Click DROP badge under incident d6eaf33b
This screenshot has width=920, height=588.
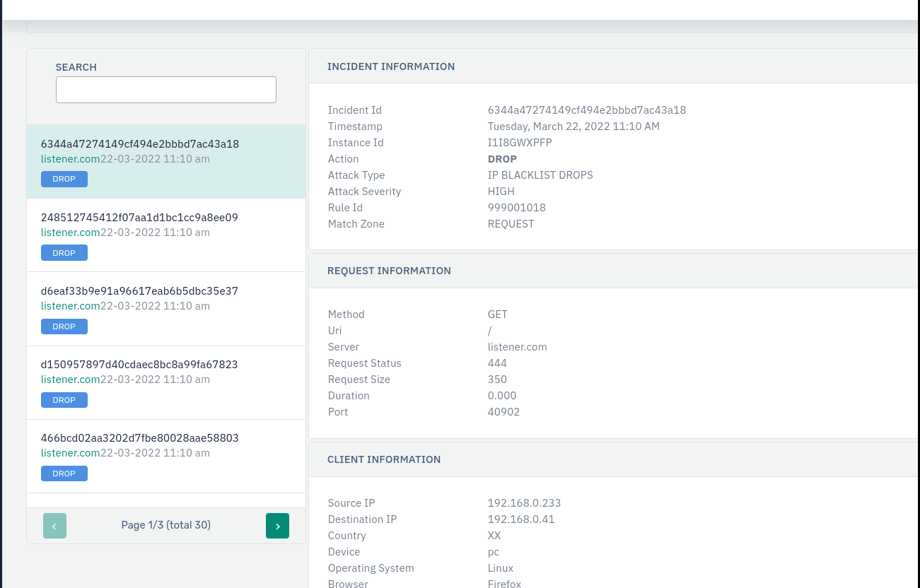[64, 327]
